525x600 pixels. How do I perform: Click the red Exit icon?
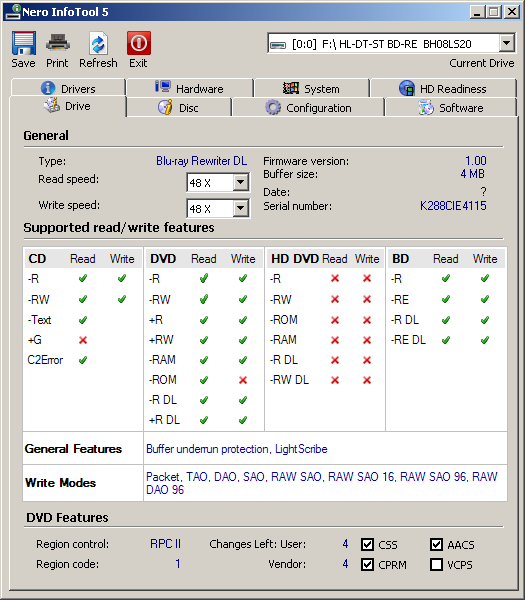click(139, 43)
